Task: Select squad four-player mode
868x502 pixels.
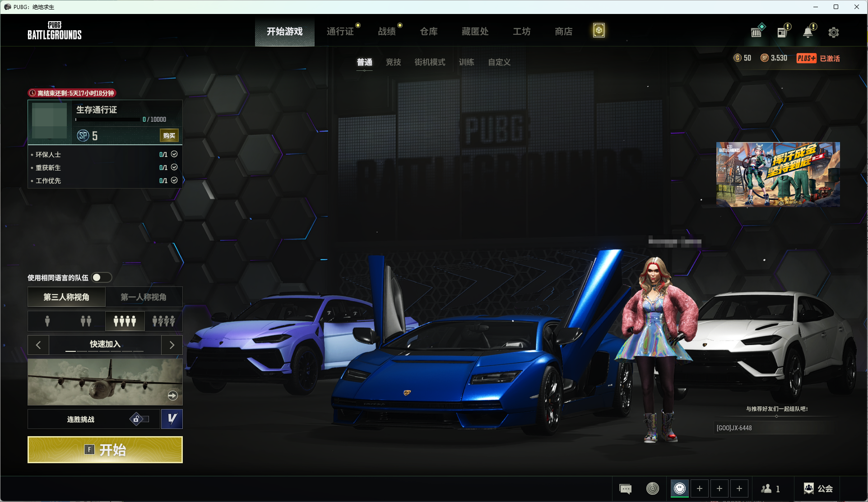Action: click(125, 321)
